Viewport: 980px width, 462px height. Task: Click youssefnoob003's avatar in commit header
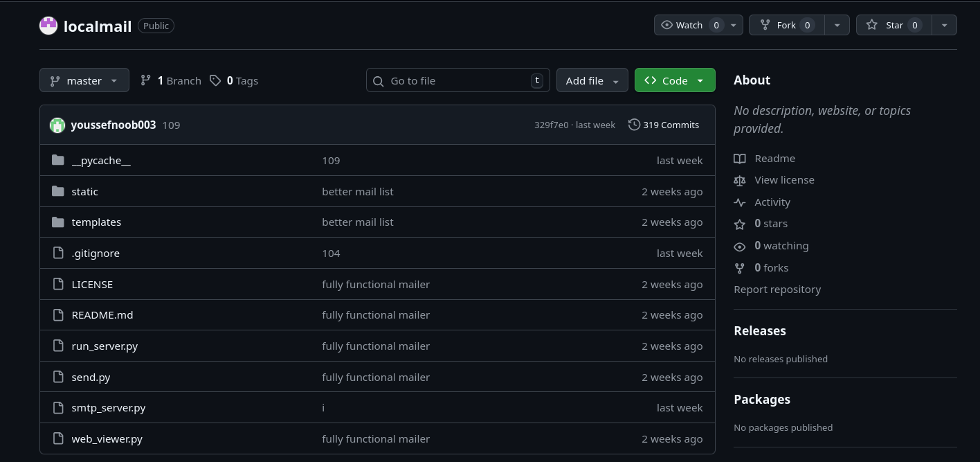[x=57, y=125]
